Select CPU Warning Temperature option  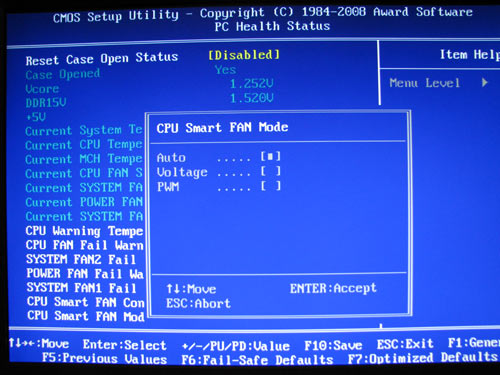(84, 231)
